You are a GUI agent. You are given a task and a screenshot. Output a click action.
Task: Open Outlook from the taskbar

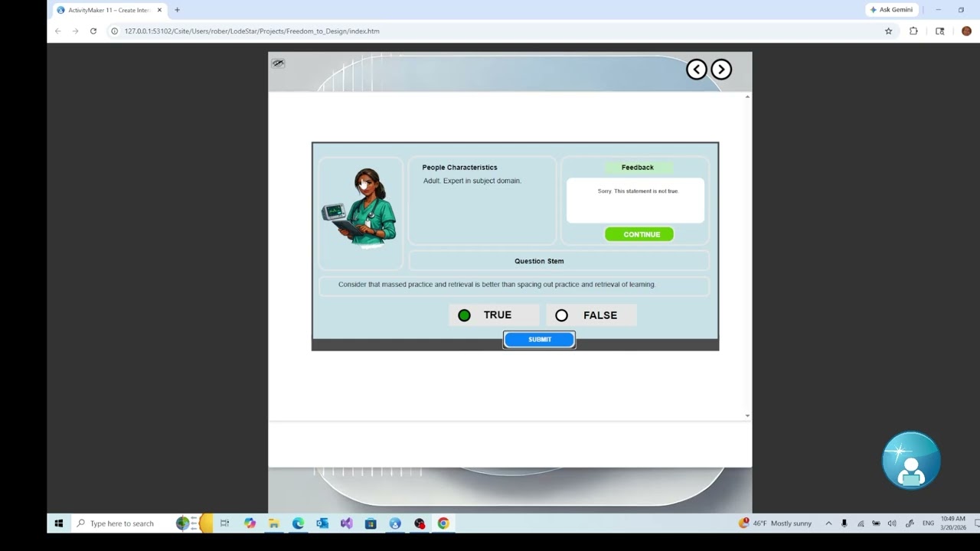pos(322,523)
